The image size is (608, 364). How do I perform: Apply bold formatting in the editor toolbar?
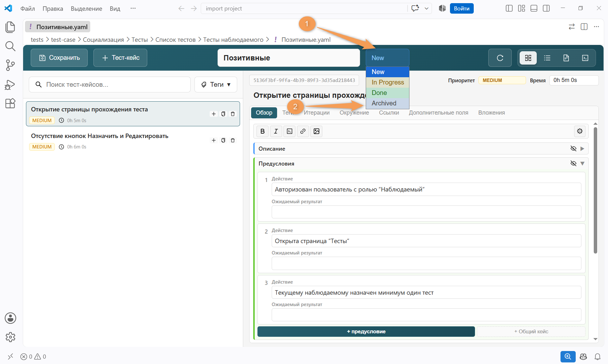[x=263, y=131]
